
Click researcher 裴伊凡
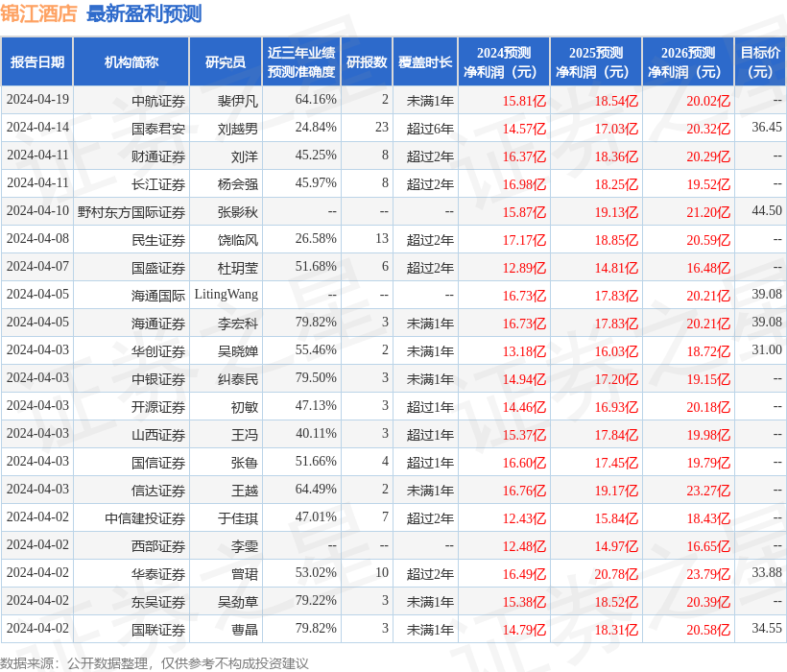pos(238,101)
